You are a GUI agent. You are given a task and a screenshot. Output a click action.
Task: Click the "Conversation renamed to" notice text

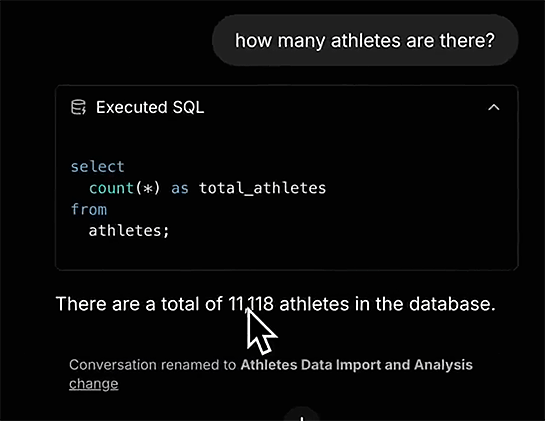(x=153, y=365)
